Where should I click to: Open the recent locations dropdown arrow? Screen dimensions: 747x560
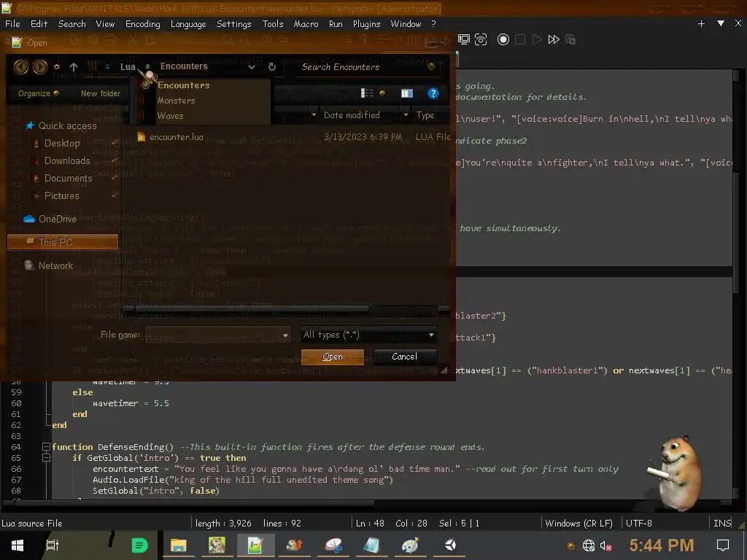(57, 66)
